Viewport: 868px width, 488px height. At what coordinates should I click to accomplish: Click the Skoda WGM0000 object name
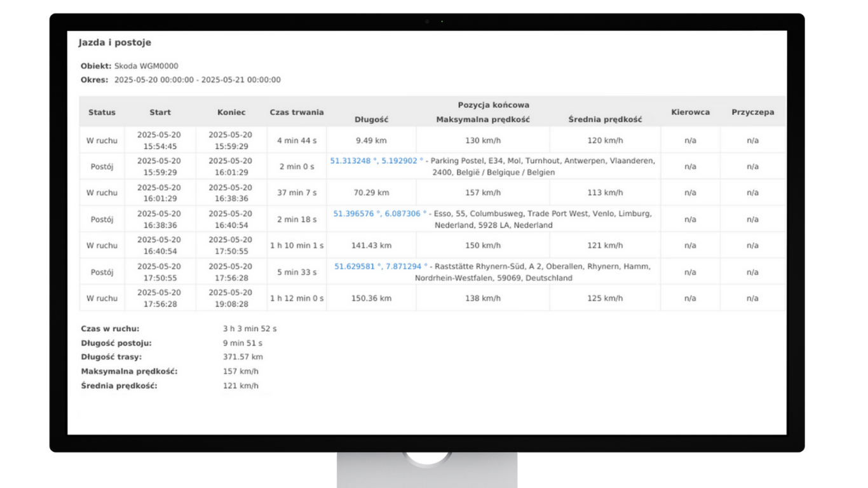tap(146, 66)
